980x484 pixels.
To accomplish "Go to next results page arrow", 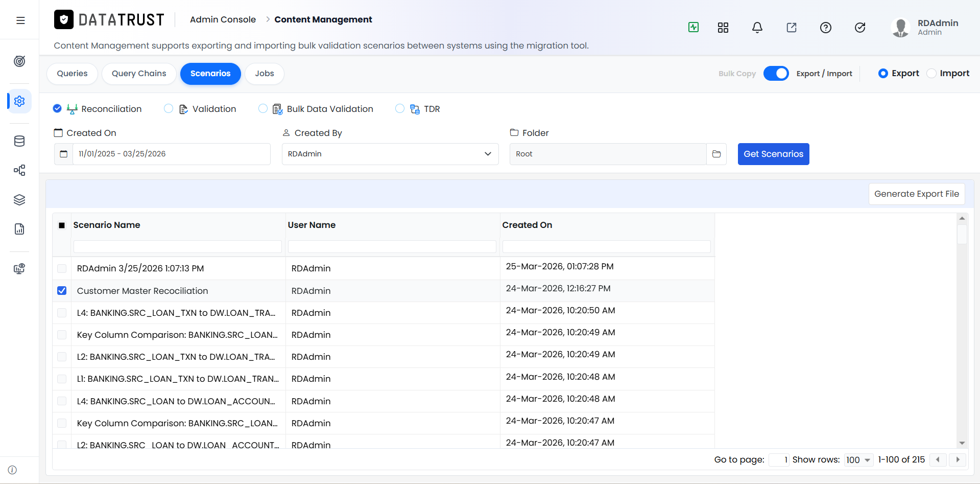I will 958,459.
